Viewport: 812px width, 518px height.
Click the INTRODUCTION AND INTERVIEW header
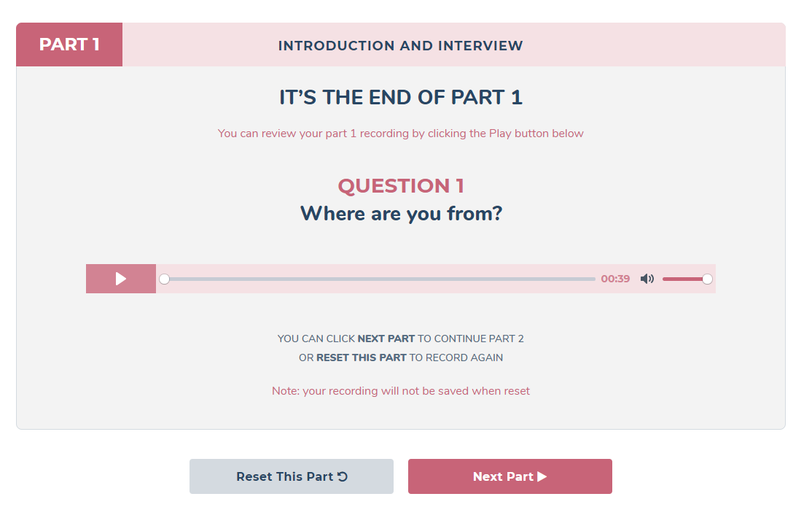click(400, 45)
